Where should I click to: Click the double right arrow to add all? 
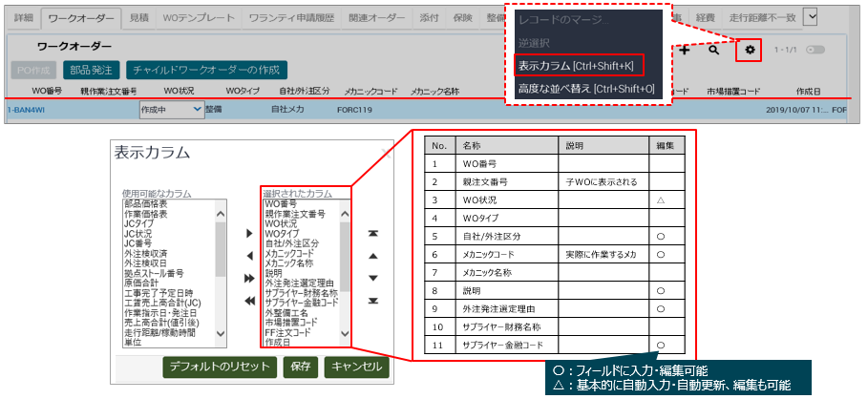point(249,278)
